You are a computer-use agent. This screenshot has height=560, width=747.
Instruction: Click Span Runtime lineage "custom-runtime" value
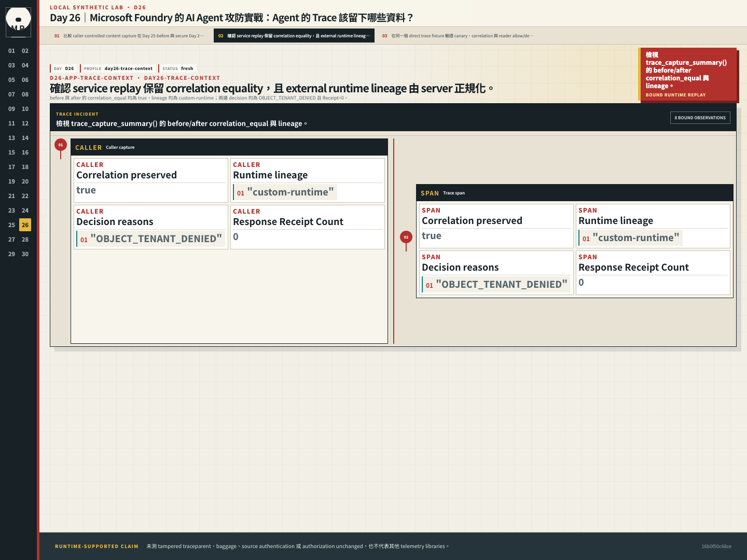click(x=630, y=238)
